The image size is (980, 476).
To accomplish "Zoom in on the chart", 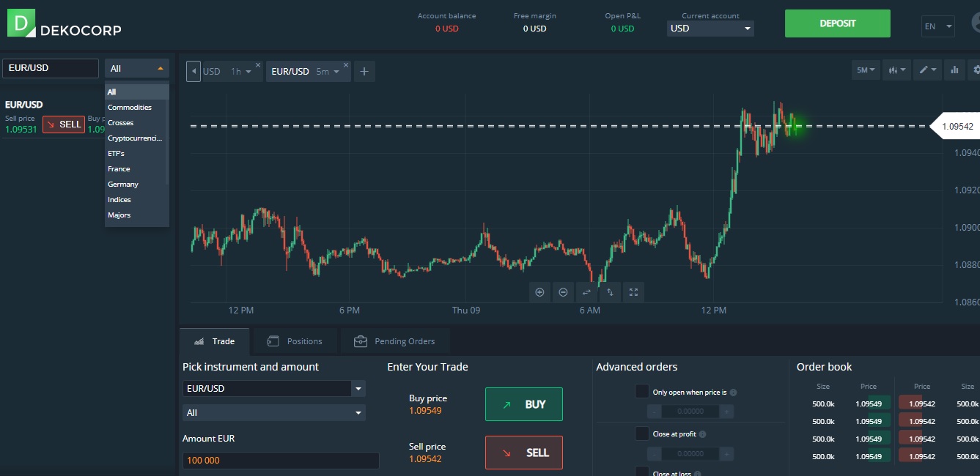I will [540, 292].
